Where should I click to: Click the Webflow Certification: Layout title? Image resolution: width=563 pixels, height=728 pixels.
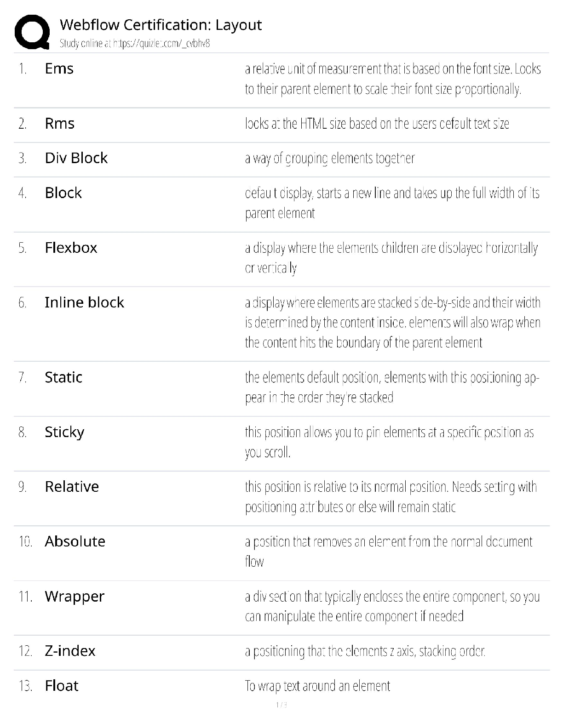[161, 25]
